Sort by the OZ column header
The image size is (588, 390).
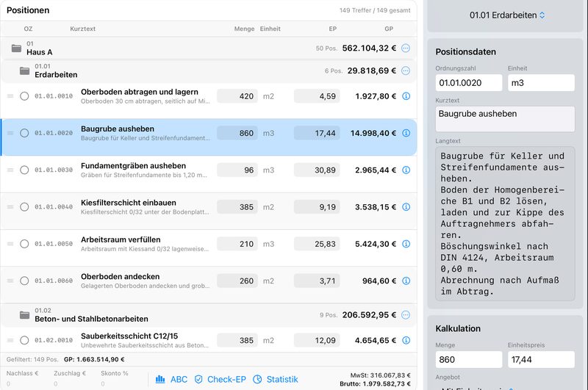(28, 29)
